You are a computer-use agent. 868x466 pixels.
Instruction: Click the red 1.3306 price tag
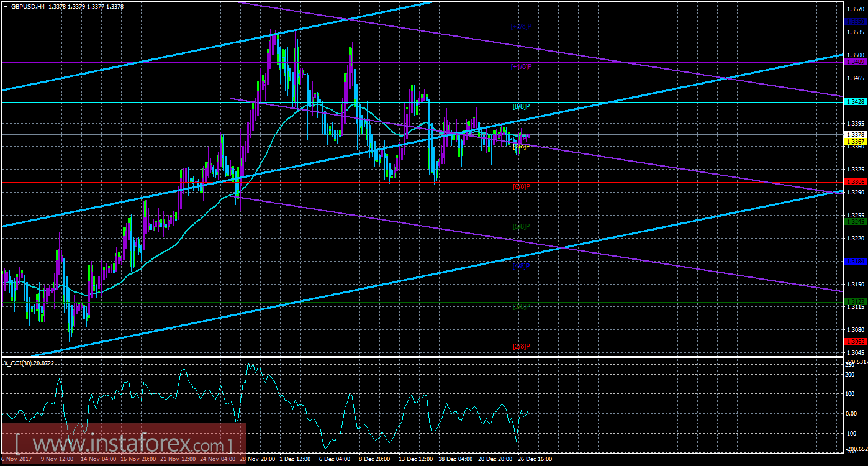click(x=855, y=181)
